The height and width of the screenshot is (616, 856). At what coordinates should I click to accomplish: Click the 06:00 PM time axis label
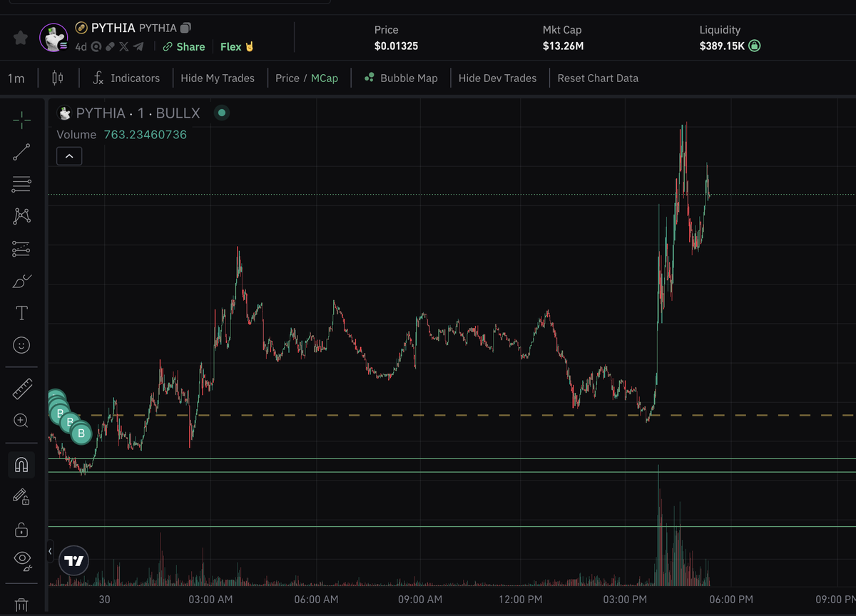click(731, 600)
